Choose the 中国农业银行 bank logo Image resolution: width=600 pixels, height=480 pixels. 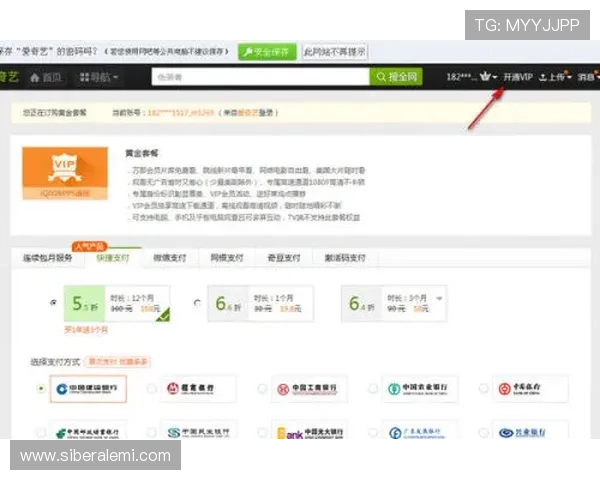[420, 389]
